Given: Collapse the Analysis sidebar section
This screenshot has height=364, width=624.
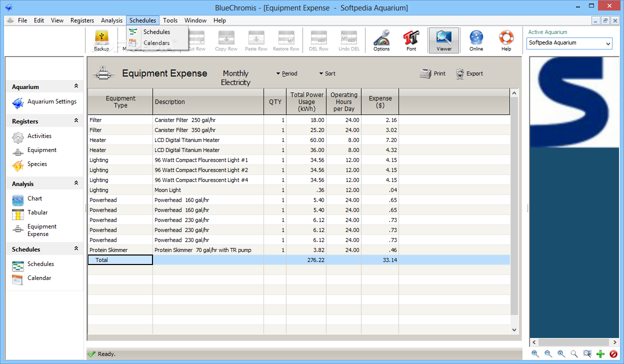Looking at the screenshot, I should coord(76,183).
